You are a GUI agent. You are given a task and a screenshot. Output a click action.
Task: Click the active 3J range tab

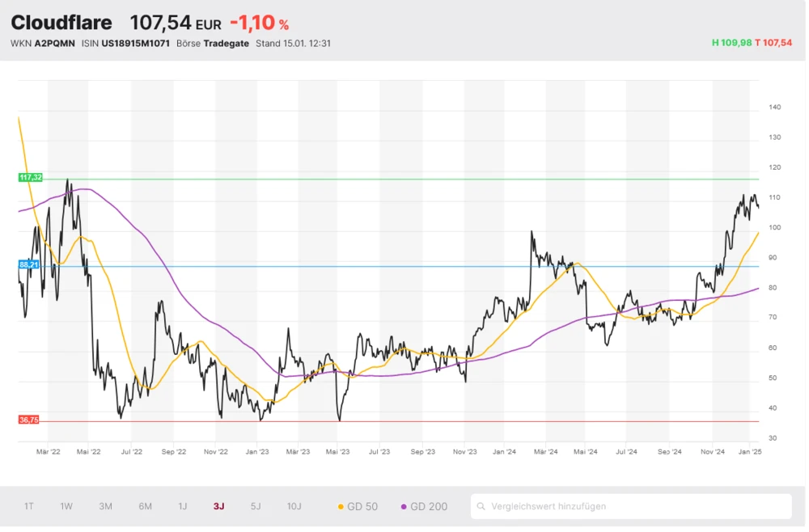(218, 507)
